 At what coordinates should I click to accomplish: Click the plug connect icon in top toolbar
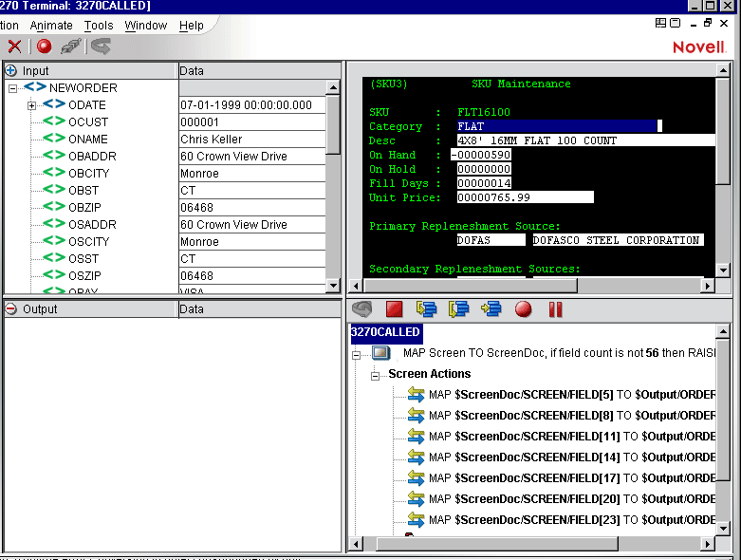[x=71, y=46]
